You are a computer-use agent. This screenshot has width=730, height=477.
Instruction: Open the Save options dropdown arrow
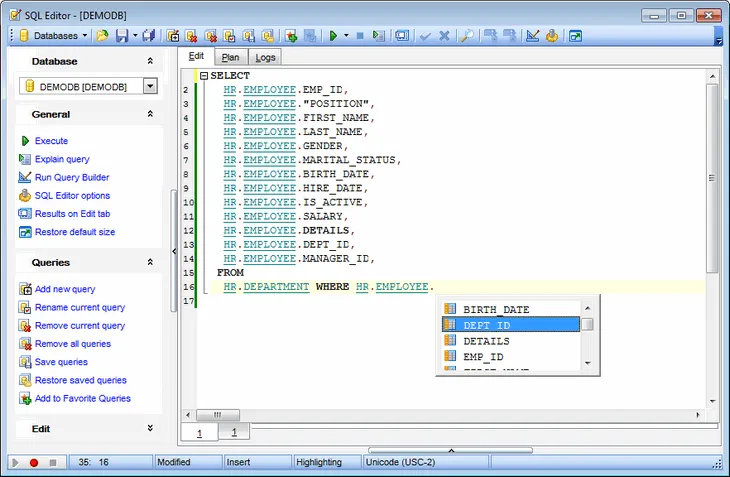[135, 36]
